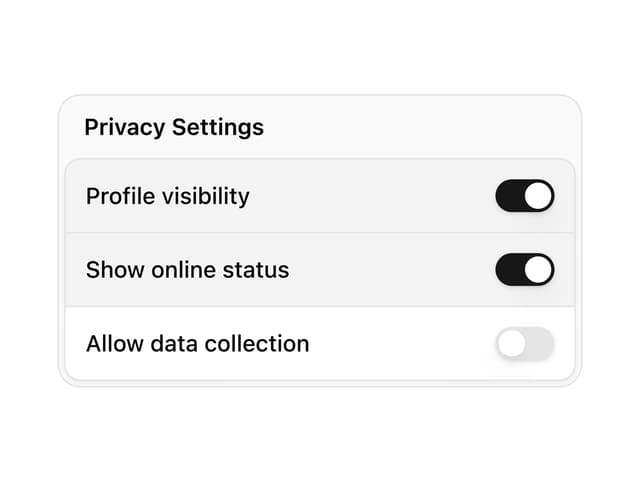Screen dimensions: 640x480
Task: Tap the white knob of online status switch
Action: [x=538, y=270]
